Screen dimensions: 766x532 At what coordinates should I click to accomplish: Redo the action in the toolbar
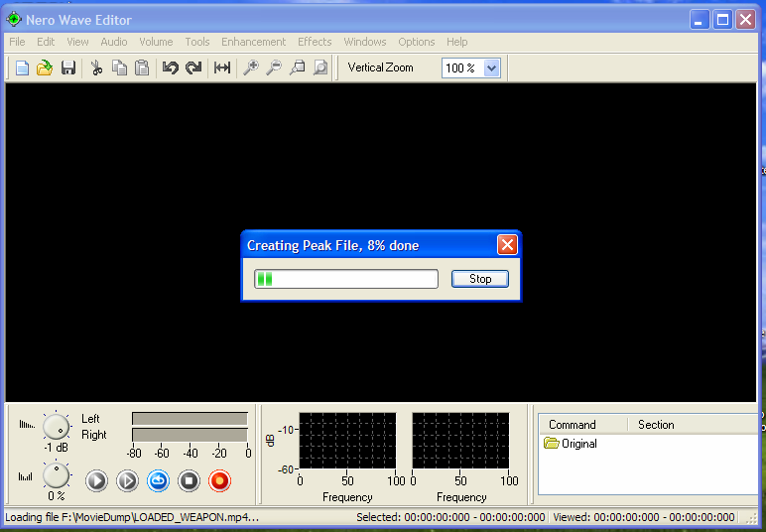point(193,67)
